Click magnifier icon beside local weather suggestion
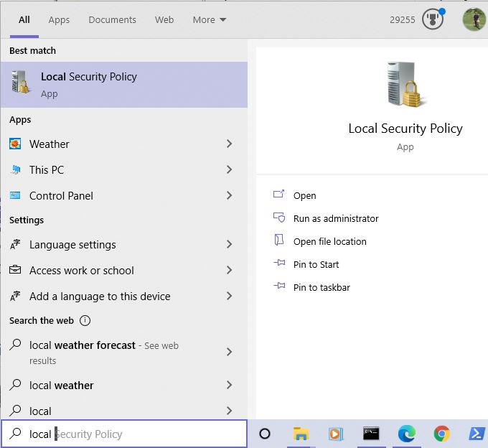488x448 pixels. click(x=15, y=385)
